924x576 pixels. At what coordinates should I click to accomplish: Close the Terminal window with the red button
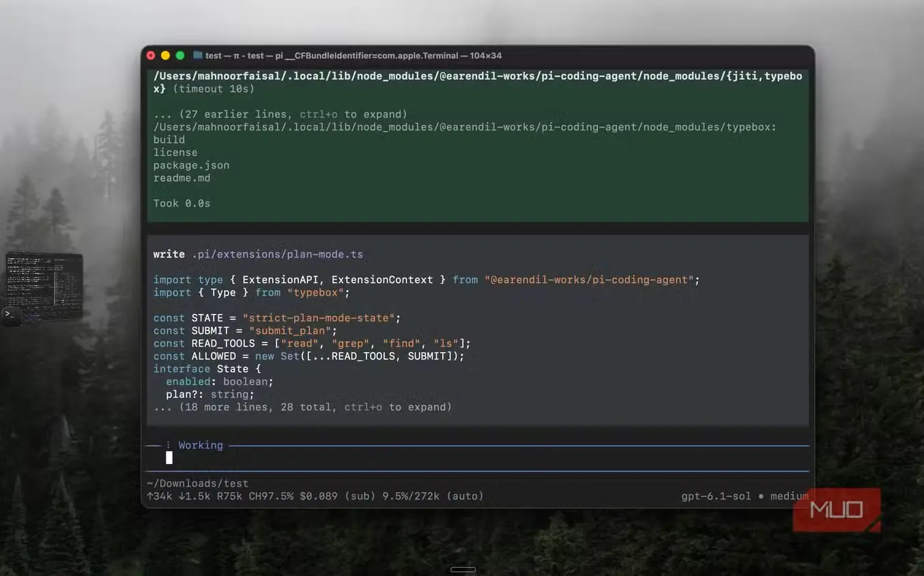pyautogui.click(x=151, y=55)
